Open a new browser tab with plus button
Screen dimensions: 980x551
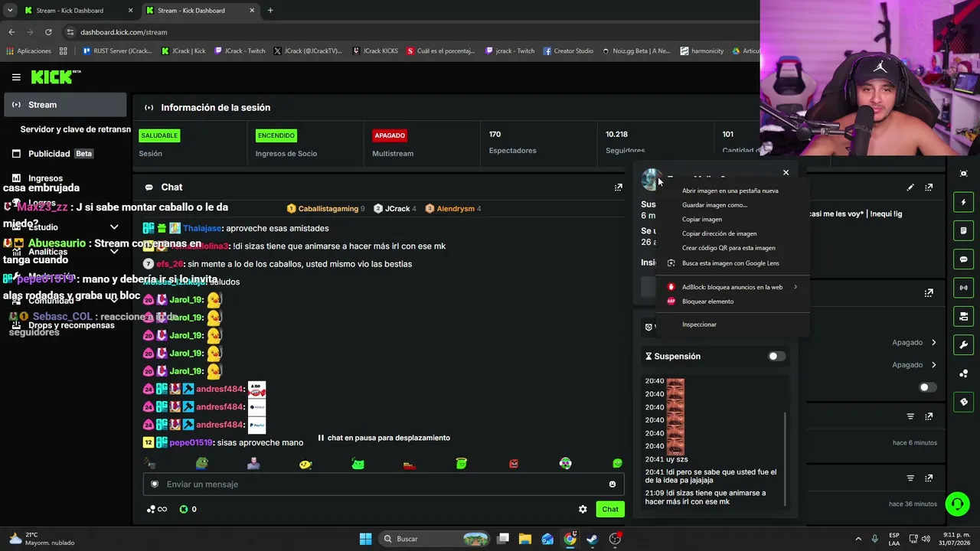[270, 11]
